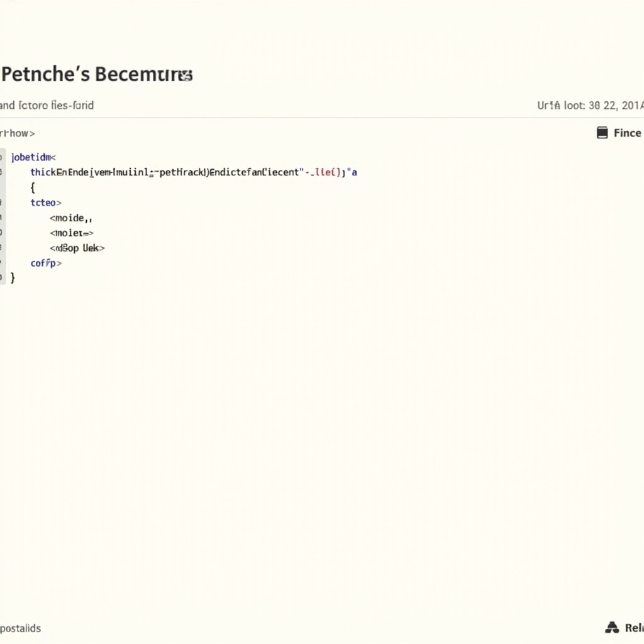This screenshot has height=644, width=644.
Task: Expand the 'rhow>' section header
Action: tap(18, 133)
